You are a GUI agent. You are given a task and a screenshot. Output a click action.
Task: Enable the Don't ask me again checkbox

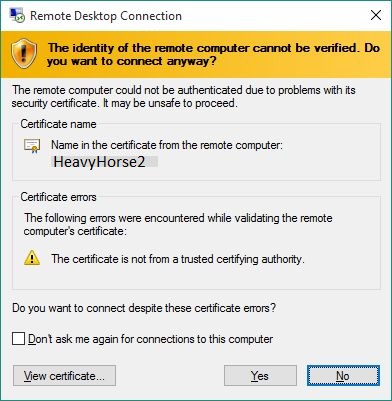point(18,339)
